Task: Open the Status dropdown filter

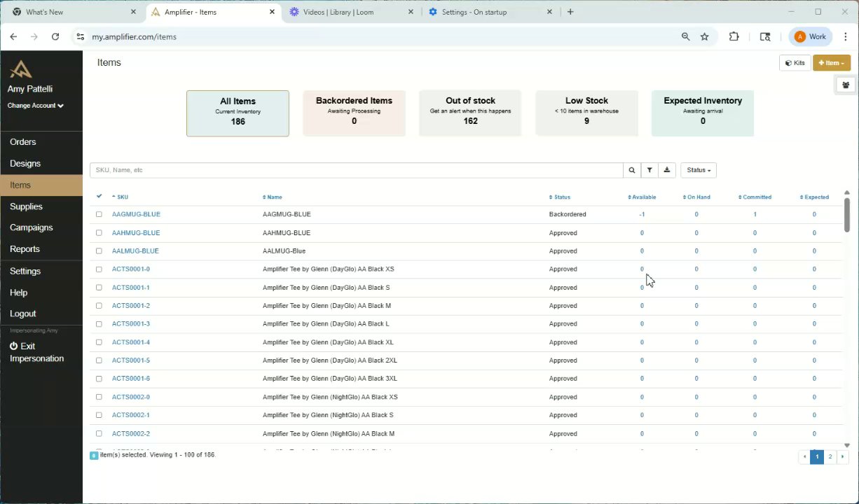Action: coord(699,170)
